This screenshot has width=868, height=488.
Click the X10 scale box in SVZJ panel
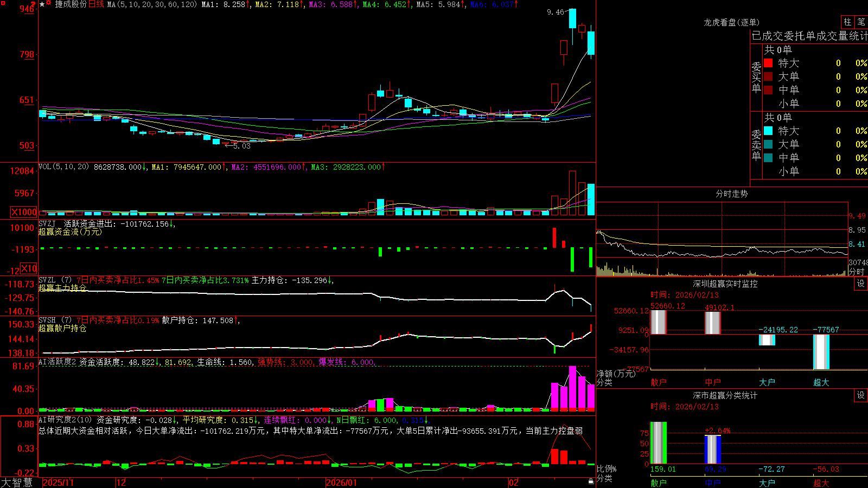click(29, 268)
